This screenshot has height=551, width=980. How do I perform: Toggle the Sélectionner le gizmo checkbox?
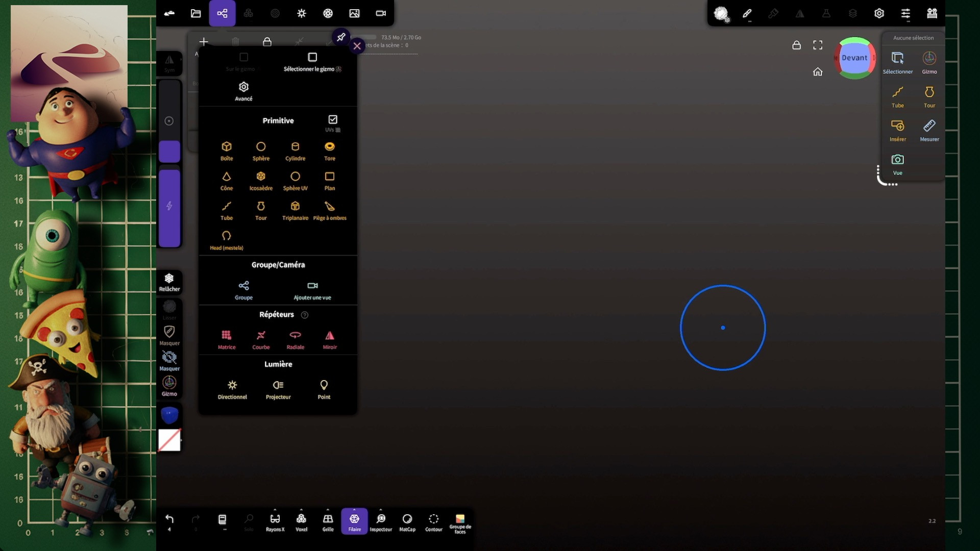(312, 57)
